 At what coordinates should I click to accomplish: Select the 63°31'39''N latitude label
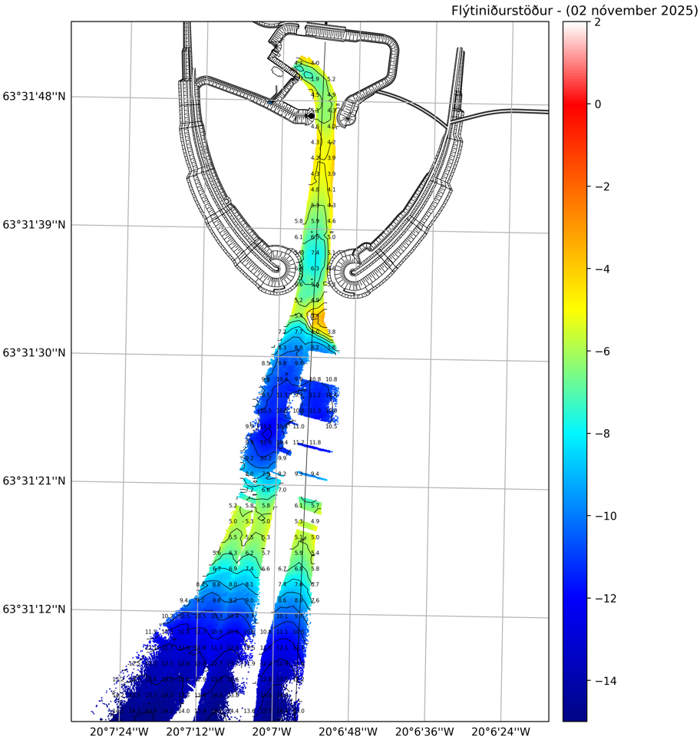tap(34, 225)
